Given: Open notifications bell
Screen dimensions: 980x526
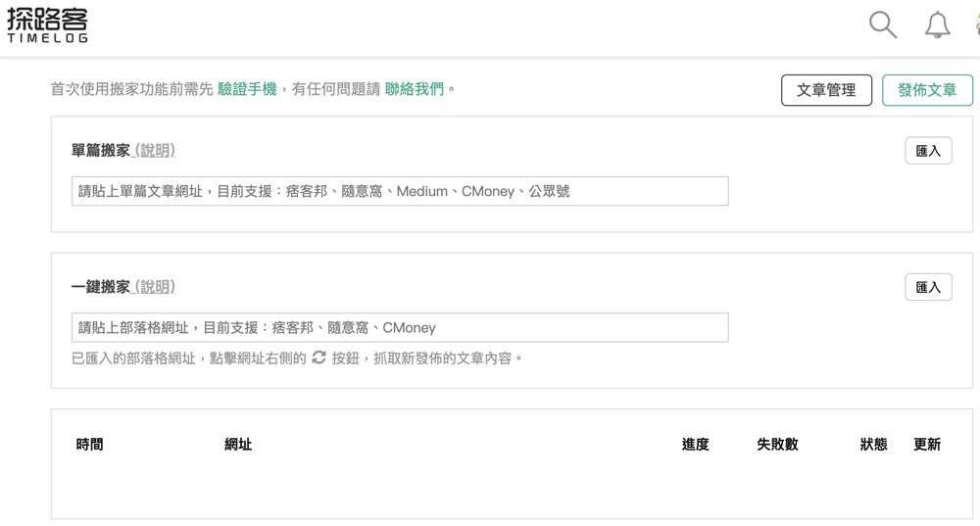Looking at the screenshot, I should point(937,25).
